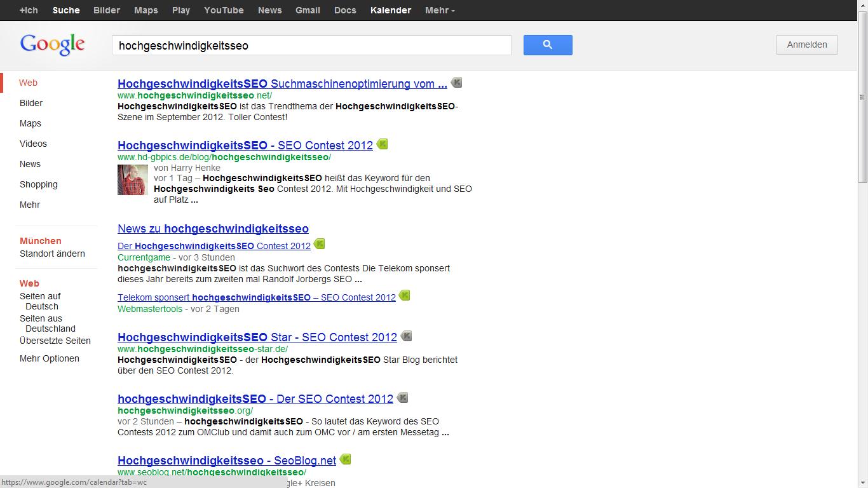Select Maps in the left sidebar
This screenshot has width=868, height=488.
click(31, 123)
